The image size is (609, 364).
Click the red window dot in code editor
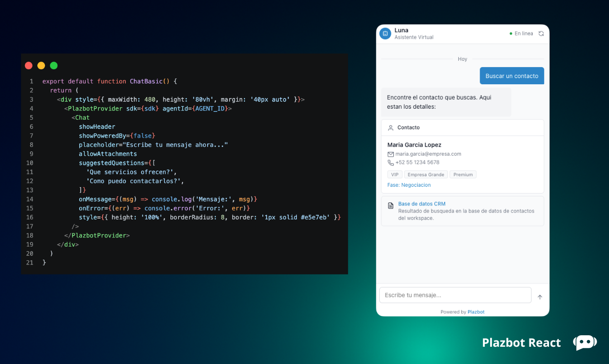pos(29,66)
